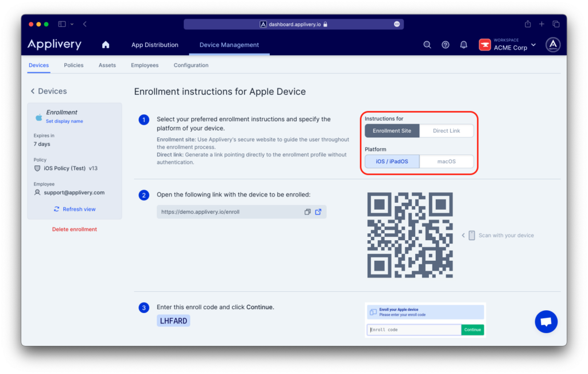Click the Enroll code input field
Viewport: 588px width, 374px height.
414,330
